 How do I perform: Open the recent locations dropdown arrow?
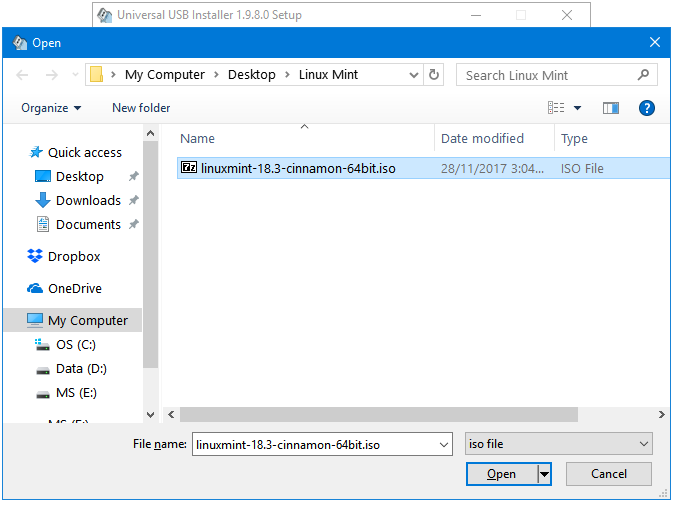coord(75,75)
